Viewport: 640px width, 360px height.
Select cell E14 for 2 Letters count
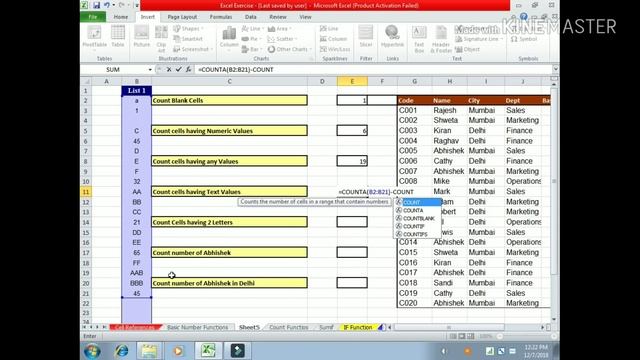coord(352,222)
